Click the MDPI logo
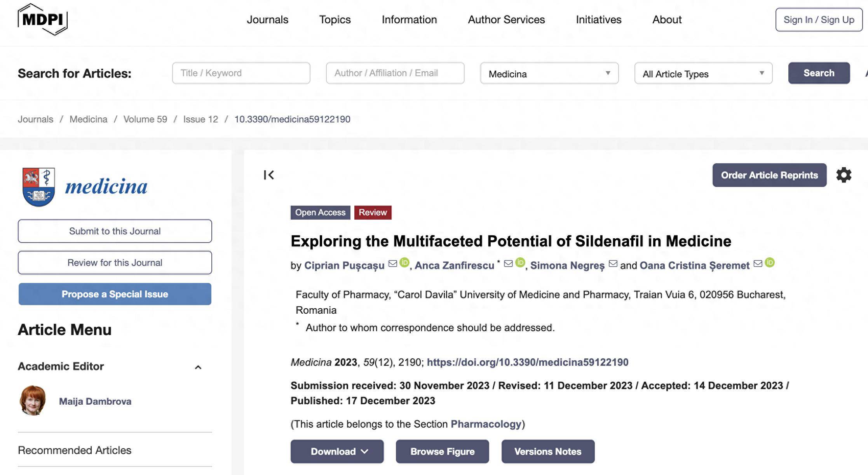This screenshot has height=475, width=868. 43,19
